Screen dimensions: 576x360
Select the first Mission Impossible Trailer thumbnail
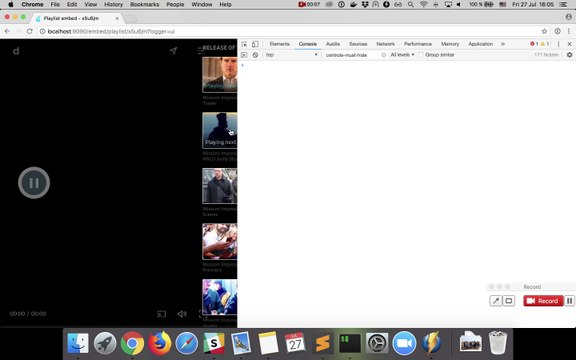[x=220, y=75]
